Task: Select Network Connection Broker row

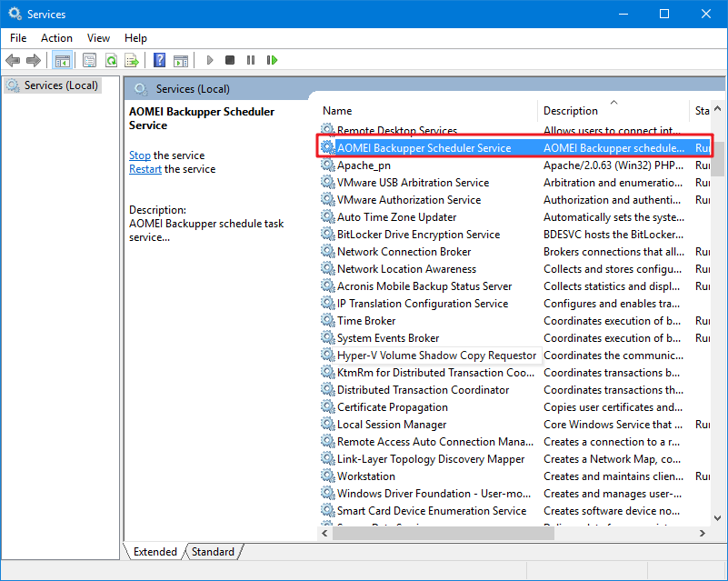Action: [514, 251]
